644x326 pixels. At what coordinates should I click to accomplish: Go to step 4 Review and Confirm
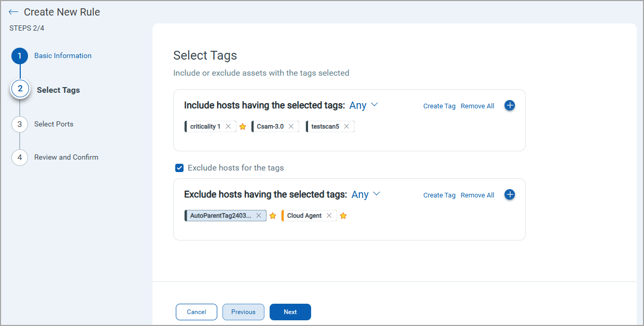(x=55, y=157)
